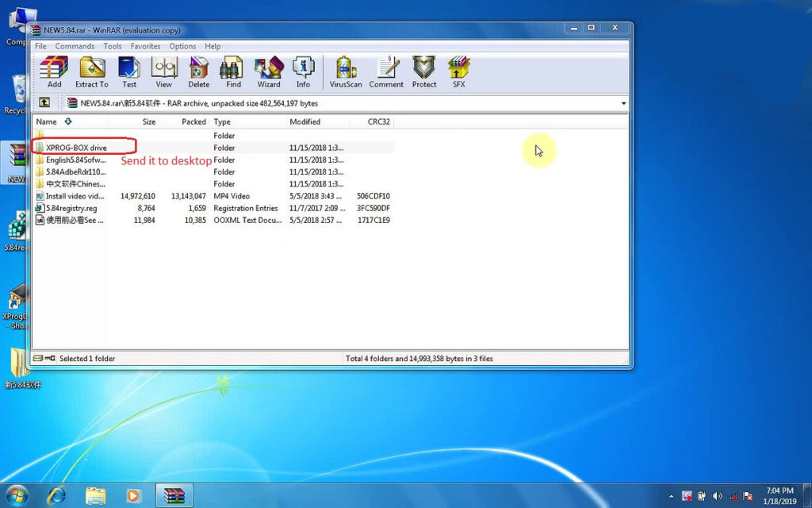Open the View file tool
Image resolution: width=812 pixels, height=508 pixels.
(x=163, y=72)
